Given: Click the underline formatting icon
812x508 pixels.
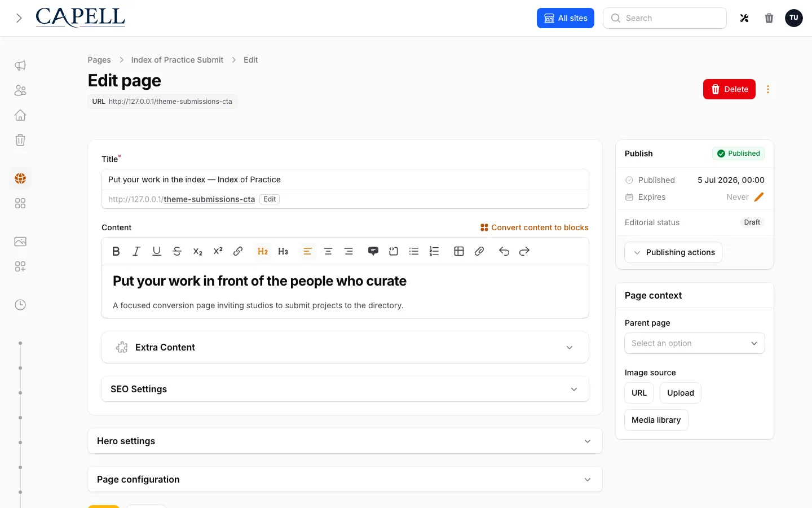Looking at the screenshot, I should (x=157, y=252).
